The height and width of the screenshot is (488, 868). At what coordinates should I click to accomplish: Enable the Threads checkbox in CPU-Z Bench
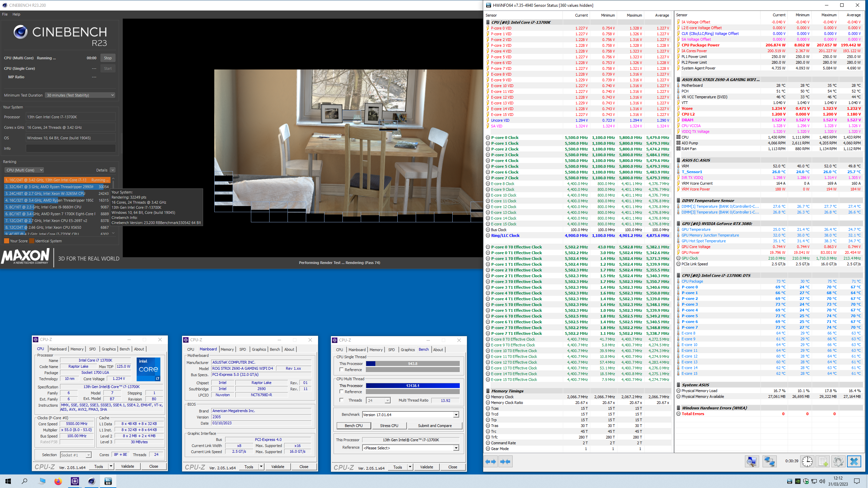[x=341, y=400]
